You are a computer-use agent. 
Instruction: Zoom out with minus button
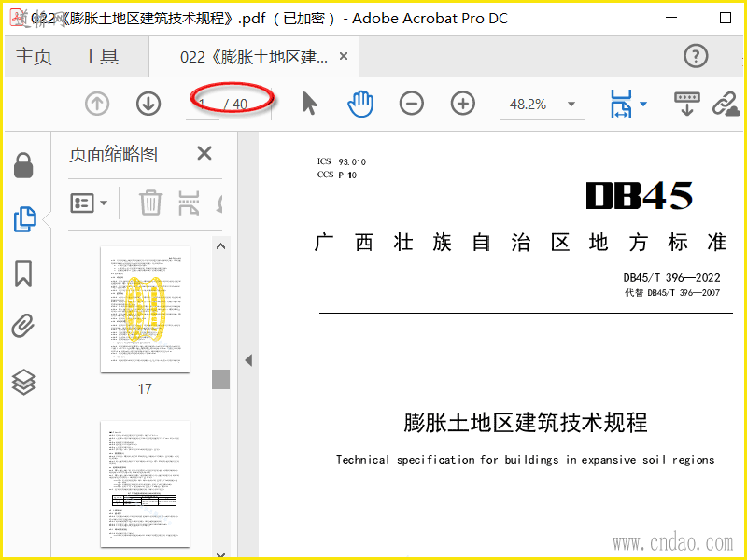click(x=412, y=104)
